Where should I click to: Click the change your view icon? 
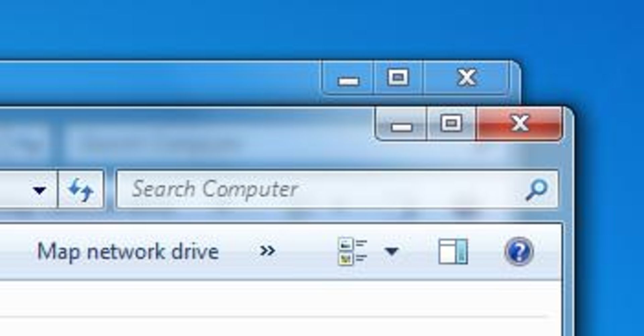[x=353, y=251]
